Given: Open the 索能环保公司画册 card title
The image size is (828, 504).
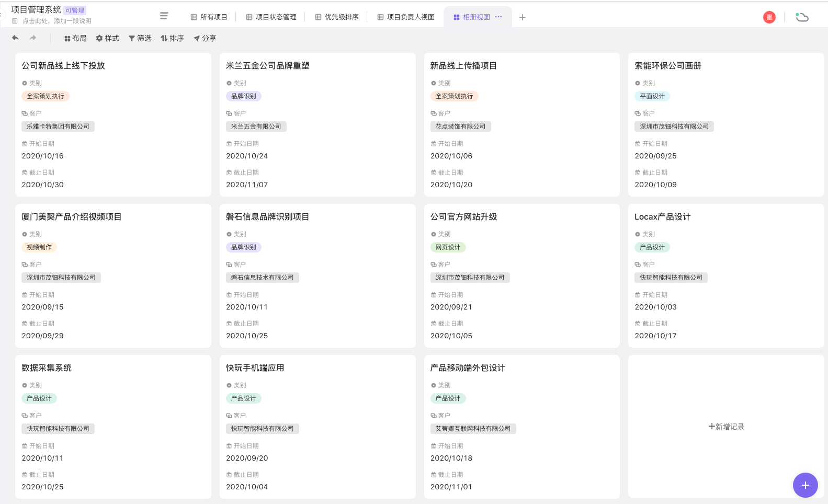Looking at the screenshot, I should 668,65.
